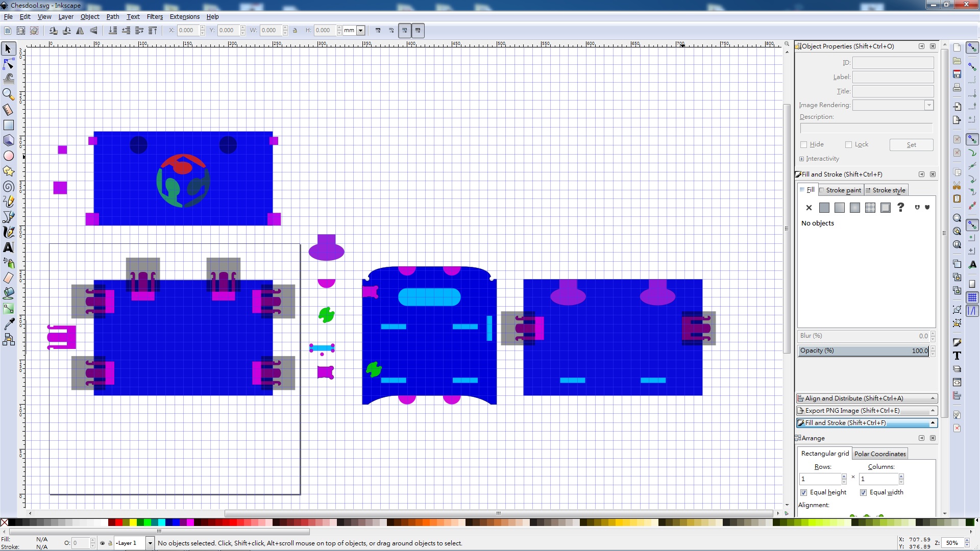Select the Spiral tool
This screenshot has height=551, width=980.
9,187
